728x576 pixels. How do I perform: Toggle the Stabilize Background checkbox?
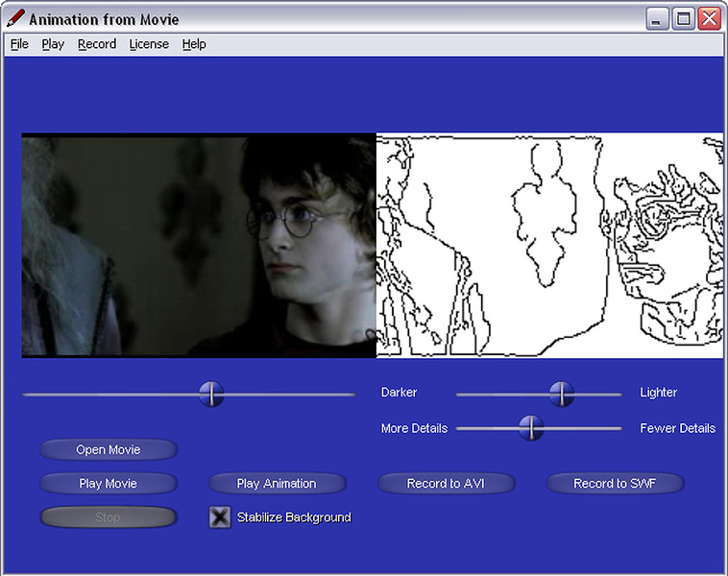[220, 517]
